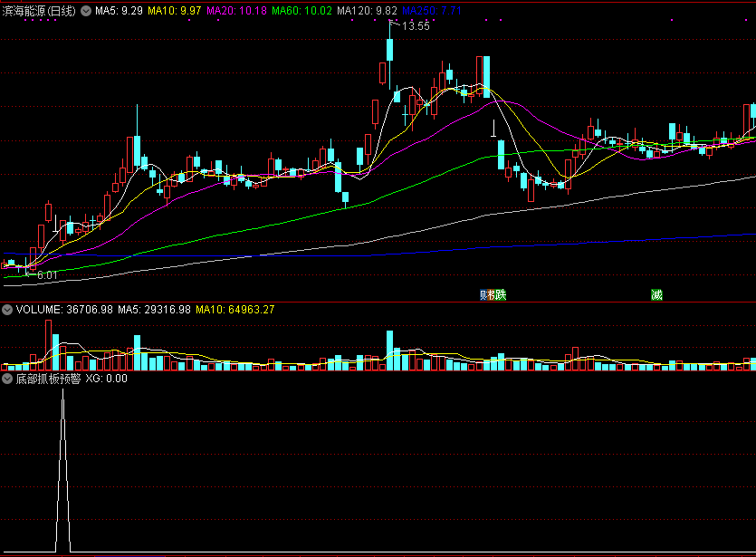Expand the VOLUME indicator dropdown arrow

tap(7, 310)
